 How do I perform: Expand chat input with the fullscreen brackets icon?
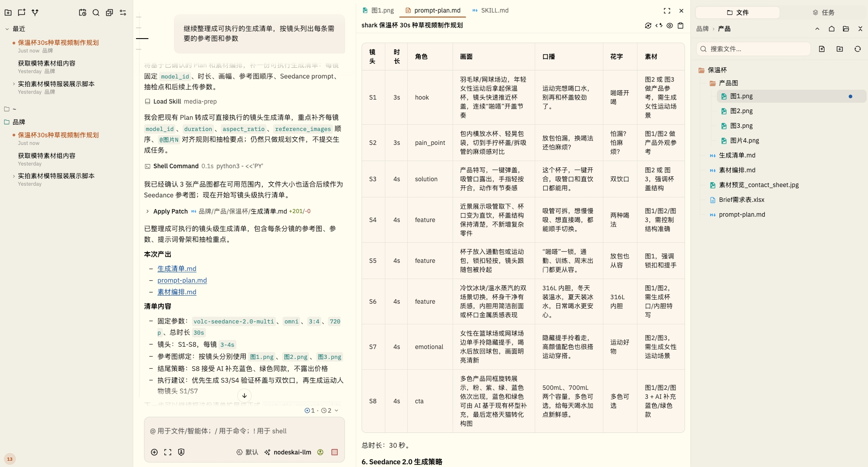tap(168, 452)
